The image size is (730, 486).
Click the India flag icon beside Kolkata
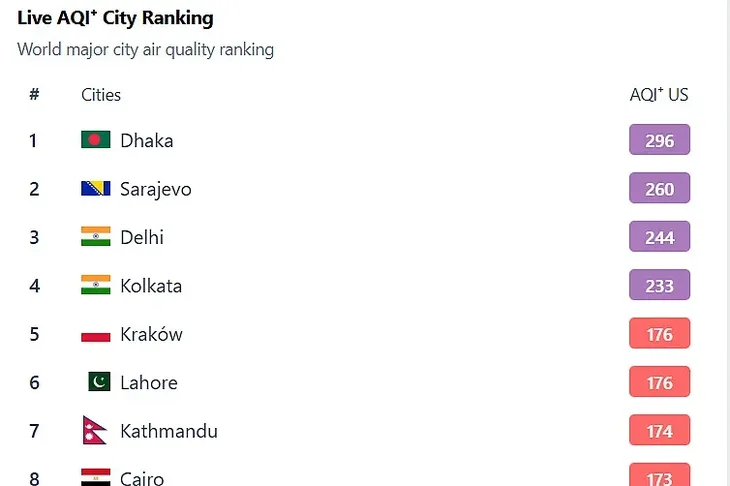(x=95, y=285)
